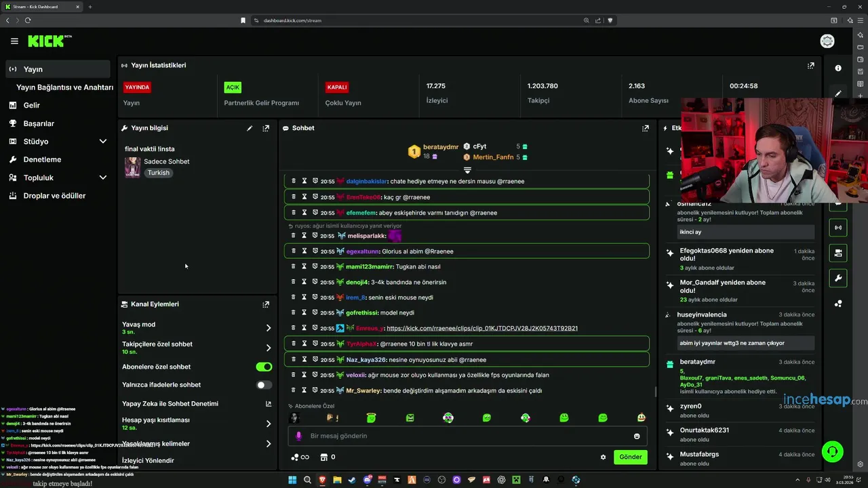868x488 pixels.
Task: Open File Explorer from the taskbar
Action: pos(337,480)
